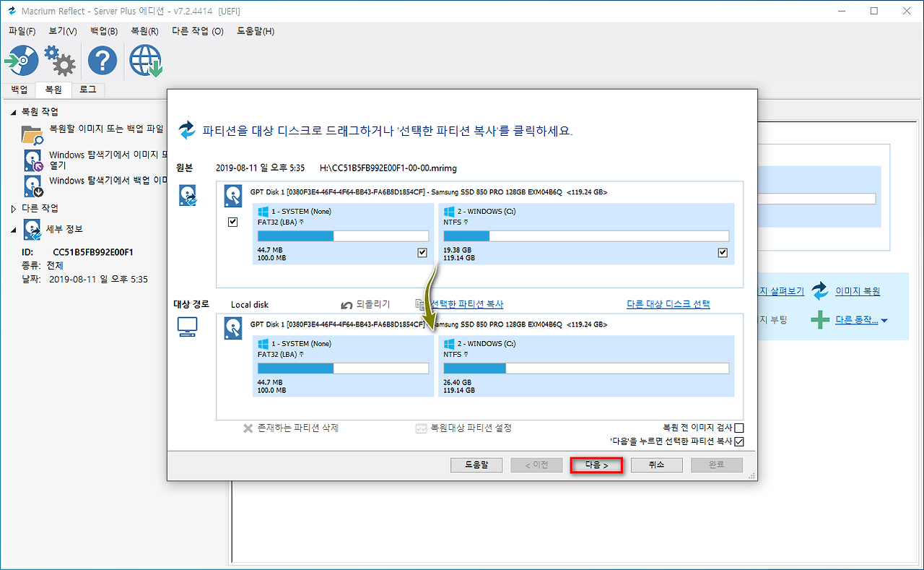Open the 보기(V) menu
Image resolution: width=924 pixels, height=570 pixels.
(x=63, y=32)
